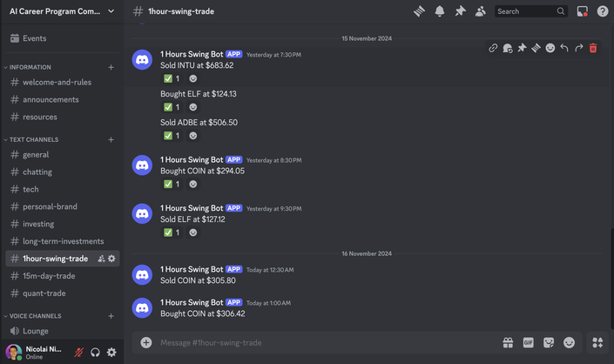Open the AI Career Program server dropdown
Viewport: 614px width, 364px height.
click(62, 11)
